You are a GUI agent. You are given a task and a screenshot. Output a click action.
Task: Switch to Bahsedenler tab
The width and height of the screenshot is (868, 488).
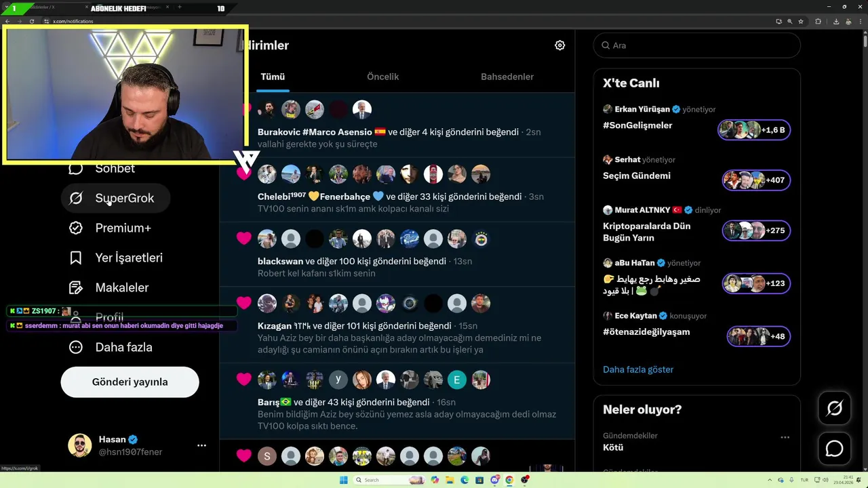(x=507, y=77)
